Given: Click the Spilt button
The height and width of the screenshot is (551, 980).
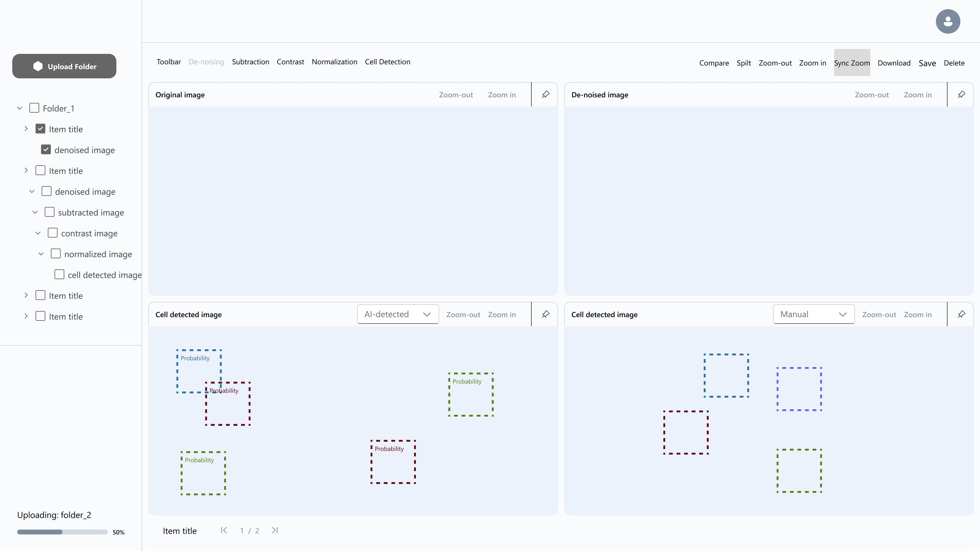Looking at the screenshot, I should (x=743, y=63).
